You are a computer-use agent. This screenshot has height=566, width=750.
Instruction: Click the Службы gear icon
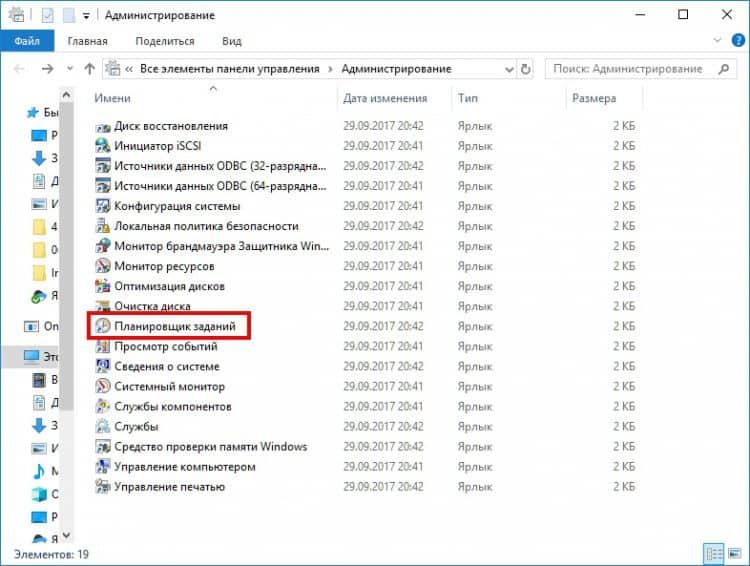point(103,426)
